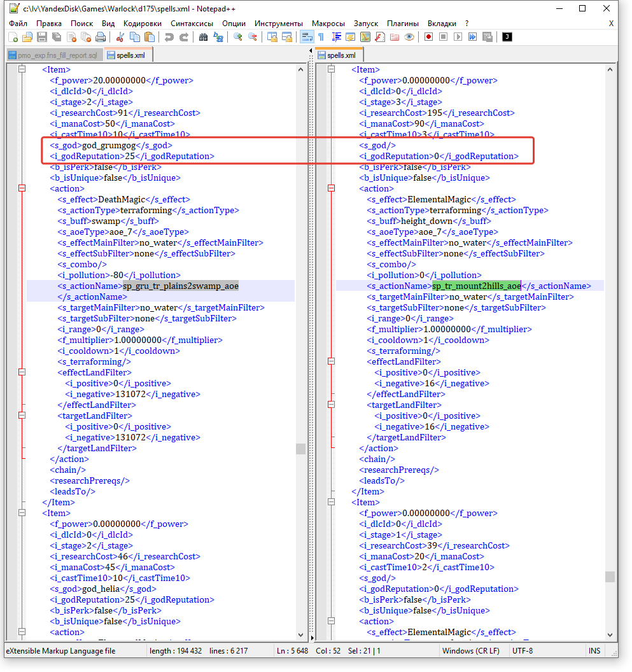Paste clipboard via the Paste icon
The height and width of the screenshot is (672, 632).
pyautogui.click(x=149, y=38)
